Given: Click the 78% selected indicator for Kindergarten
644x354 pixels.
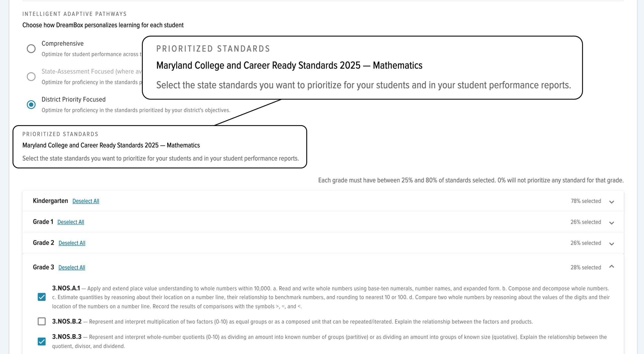Looking at the screenshot, I should pyautogui.click(x=586, y=201).
